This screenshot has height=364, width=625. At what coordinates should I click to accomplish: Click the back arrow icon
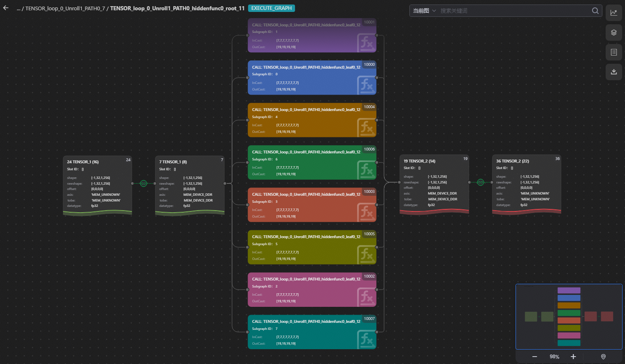6,8
